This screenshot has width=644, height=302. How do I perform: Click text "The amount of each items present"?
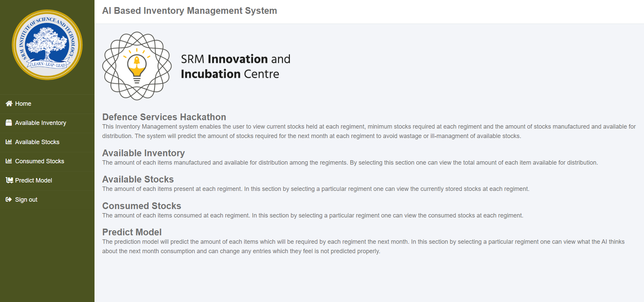coord(316,189)
